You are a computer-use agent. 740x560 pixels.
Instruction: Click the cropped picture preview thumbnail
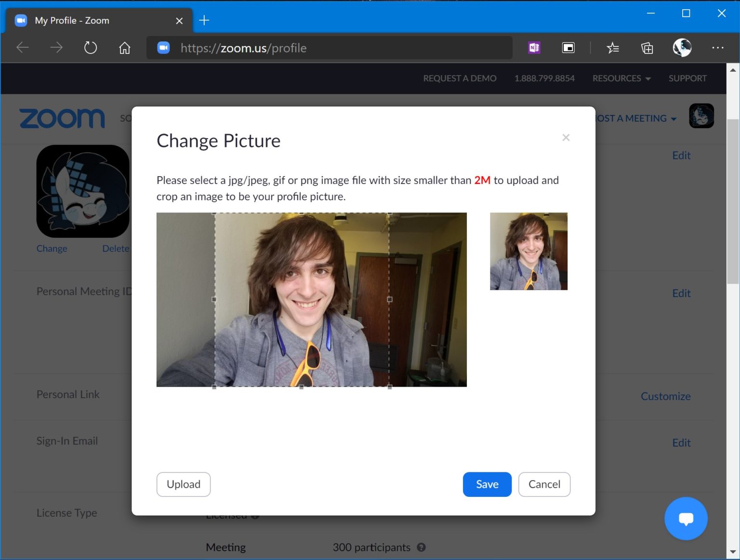point(529,251)
